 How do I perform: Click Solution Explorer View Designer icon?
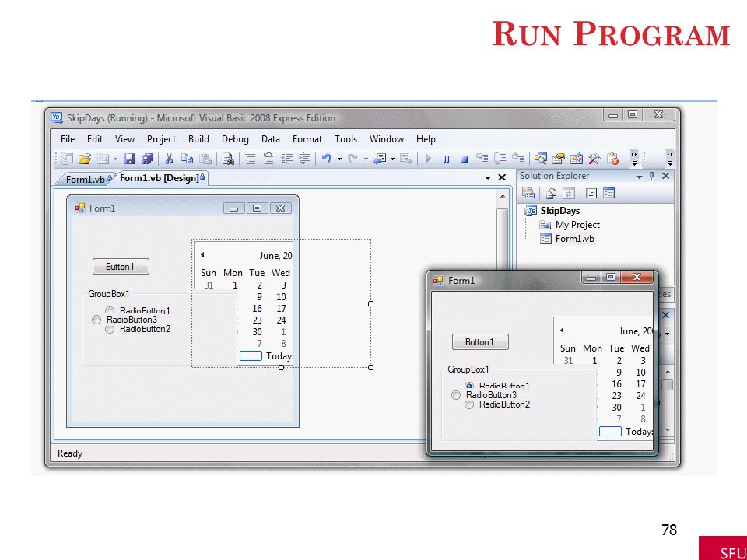tap(608, 194)
